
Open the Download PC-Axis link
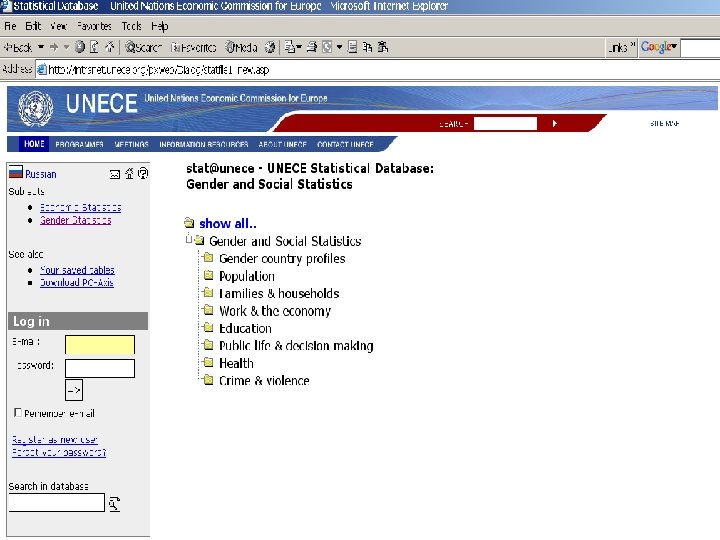tap(77, 283)
